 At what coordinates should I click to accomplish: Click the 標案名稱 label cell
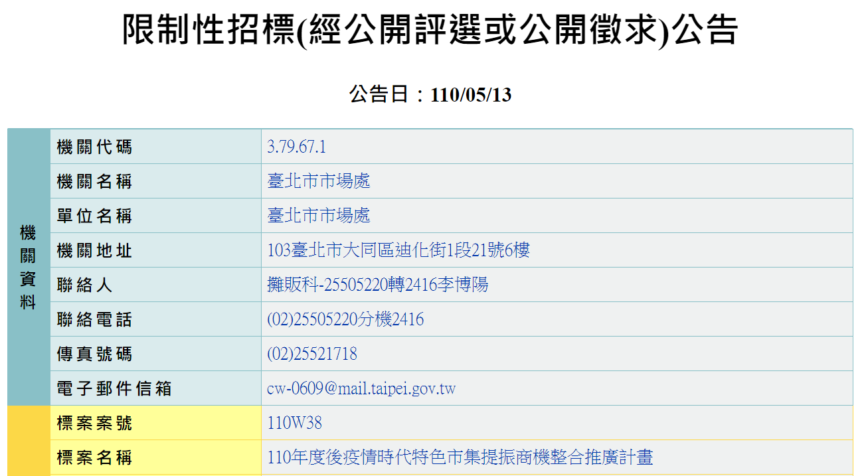pyautogui.click(x=155, y=457)
